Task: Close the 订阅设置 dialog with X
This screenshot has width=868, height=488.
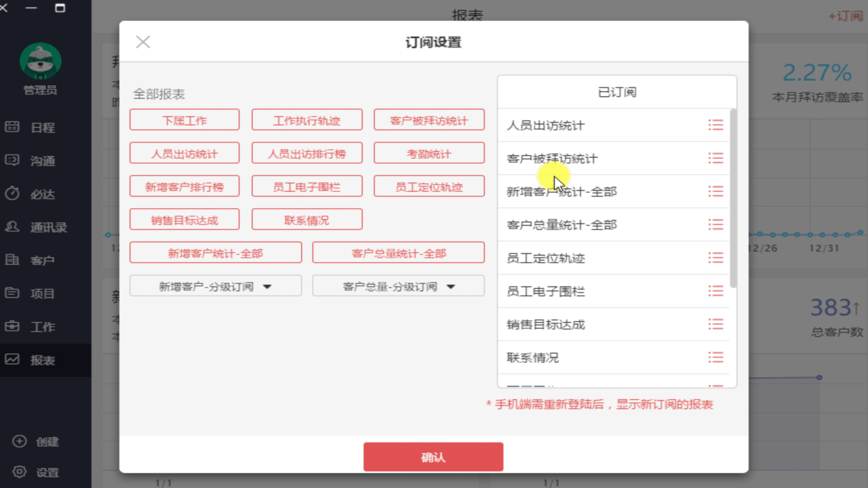Action: pyautogui.click(x=142, y=42)
